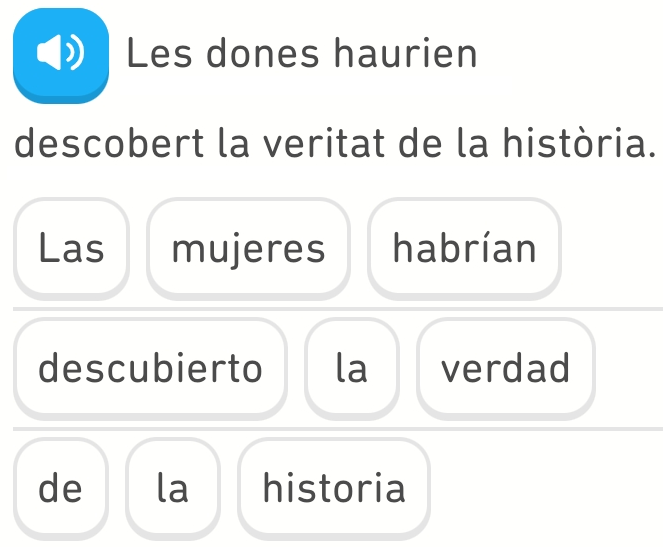Choose the 'habrían' word tile
The image size is (663, 547).
(464, 248)
